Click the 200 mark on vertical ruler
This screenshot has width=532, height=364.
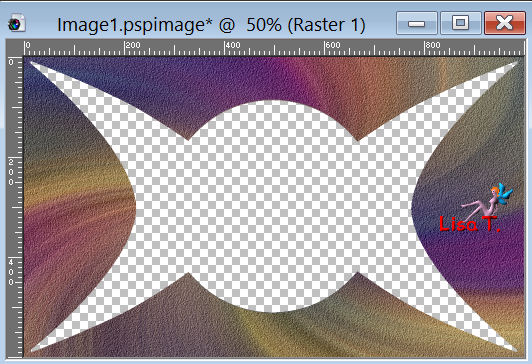11,172
